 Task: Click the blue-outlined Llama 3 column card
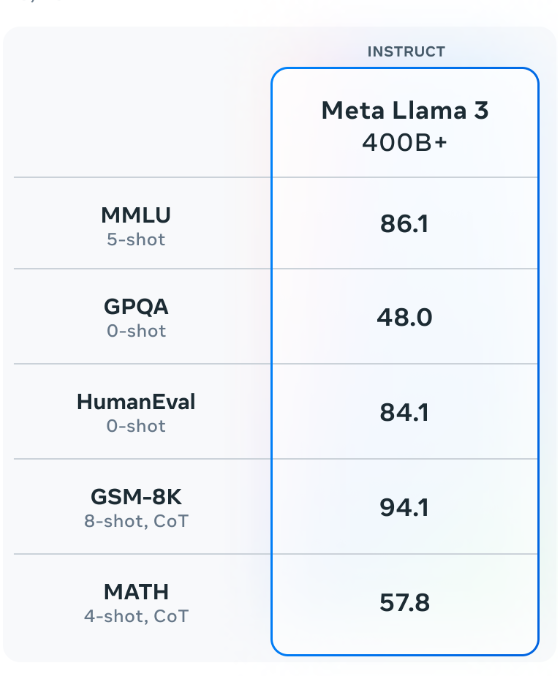pyautogui.click(x=405, y=361)
